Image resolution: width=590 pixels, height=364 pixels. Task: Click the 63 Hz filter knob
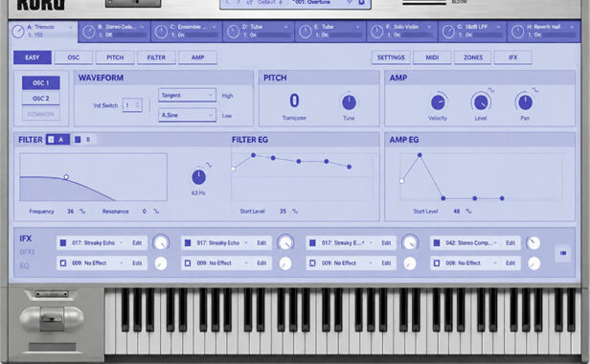(x=198, y=177)
